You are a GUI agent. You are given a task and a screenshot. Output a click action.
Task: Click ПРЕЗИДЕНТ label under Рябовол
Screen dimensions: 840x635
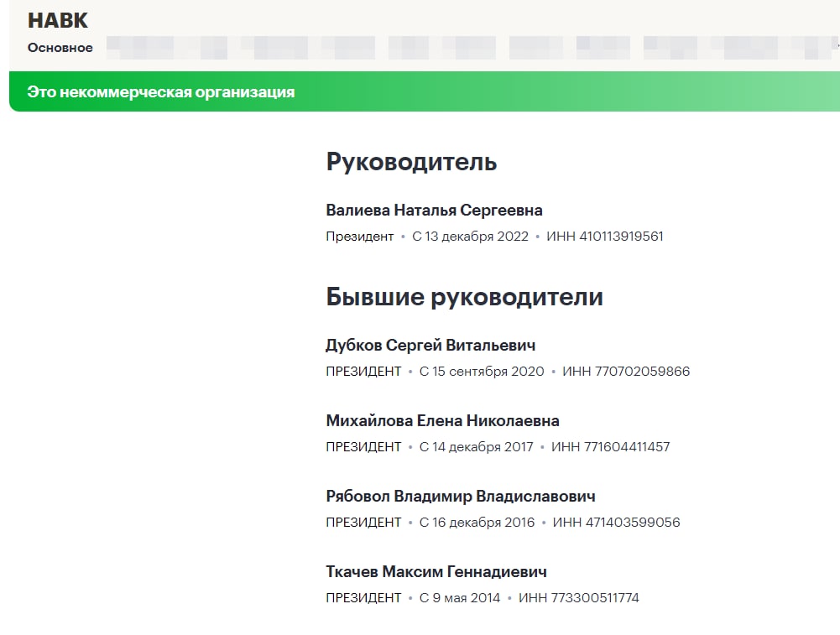[x=363, y=522]
